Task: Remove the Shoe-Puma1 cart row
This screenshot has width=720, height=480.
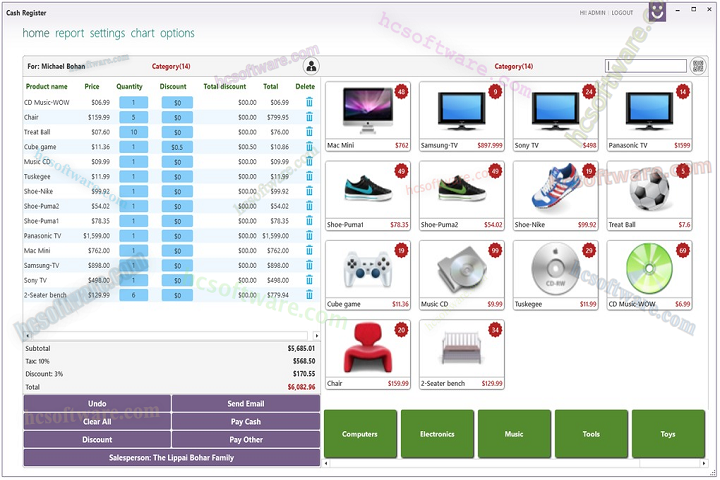Action: (x=310, y=221)
